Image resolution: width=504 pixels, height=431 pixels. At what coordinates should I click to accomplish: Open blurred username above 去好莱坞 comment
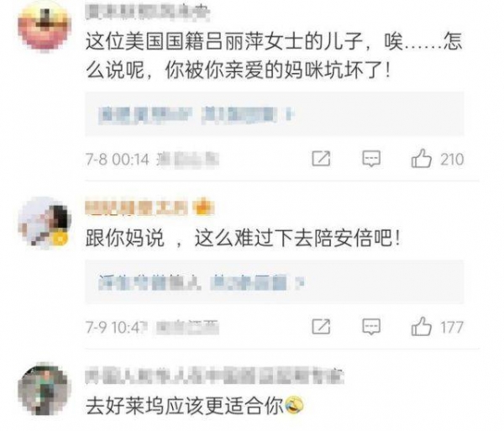[x=215, y=375]
